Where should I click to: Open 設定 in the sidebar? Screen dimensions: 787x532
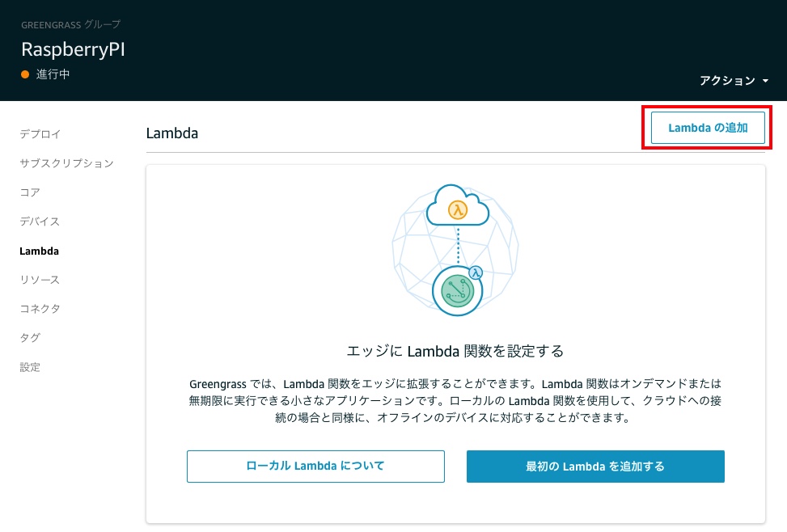(30, 367)
